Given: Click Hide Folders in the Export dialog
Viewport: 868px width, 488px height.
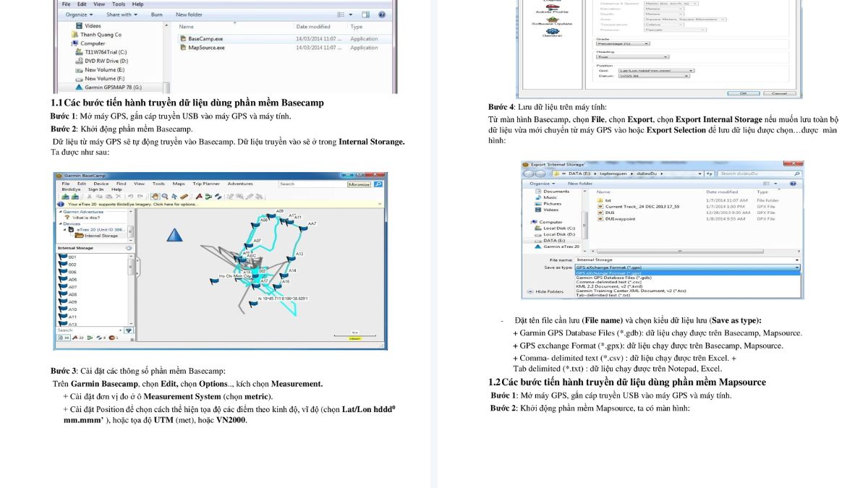Looking at the screenshot, I should (550, 291).
